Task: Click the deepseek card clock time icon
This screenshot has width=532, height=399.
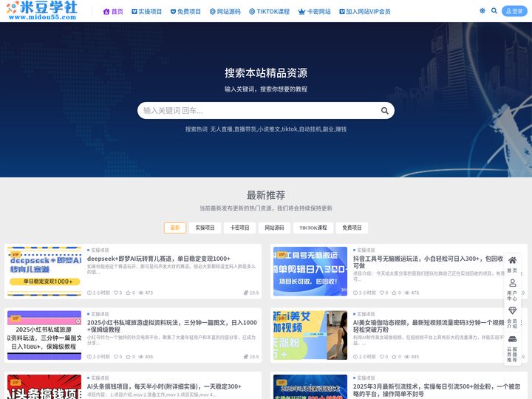Action: click(x=89, y=293)
